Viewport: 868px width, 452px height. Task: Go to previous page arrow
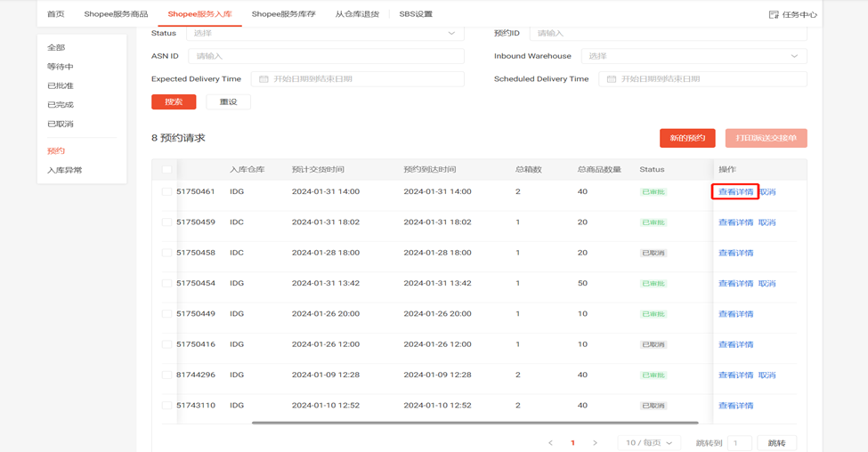point(550,442)
